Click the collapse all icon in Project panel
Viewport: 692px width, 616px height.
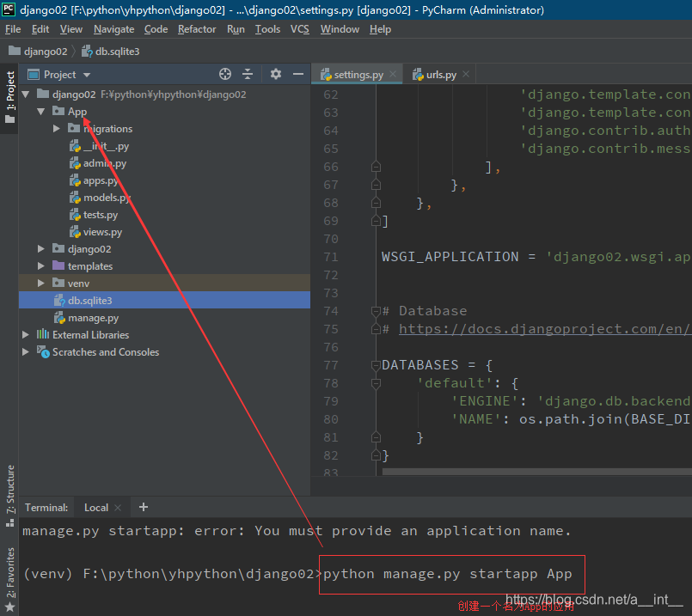tap(248, 74)
